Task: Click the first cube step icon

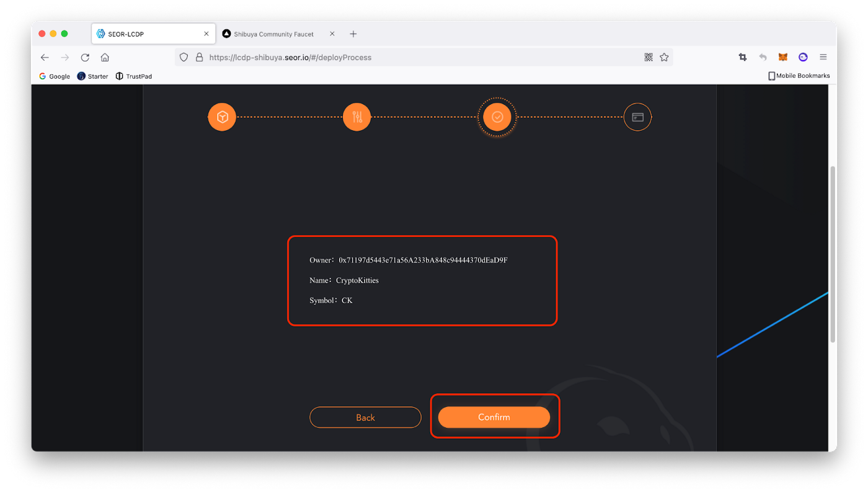Action: pyautogui.click(x=222, y=117)
